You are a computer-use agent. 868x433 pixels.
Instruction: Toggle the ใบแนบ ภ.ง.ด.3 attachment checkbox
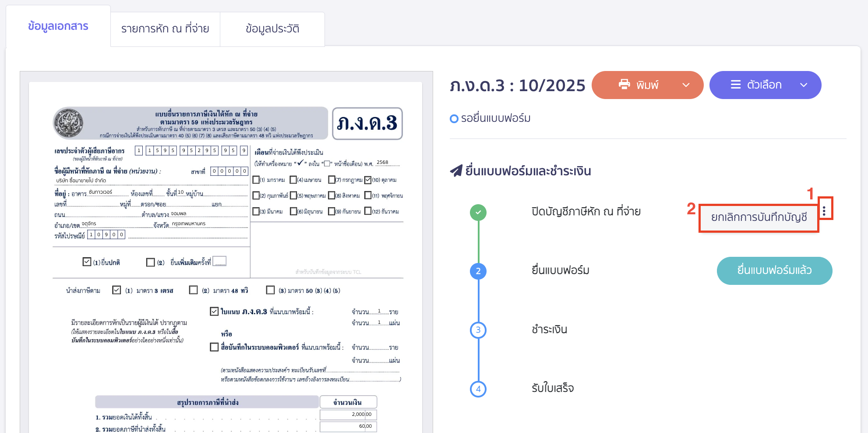coord(213,312)
